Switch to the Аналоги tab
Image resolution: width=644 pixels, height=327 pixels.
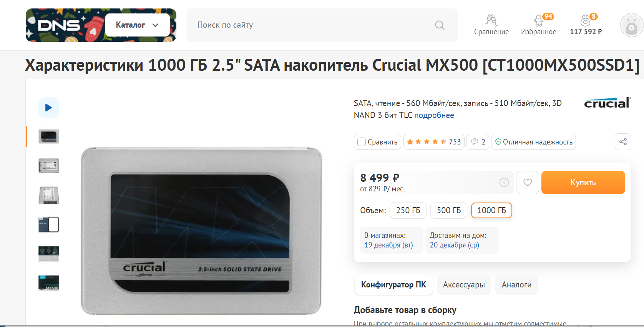click(x=516, y=285)
